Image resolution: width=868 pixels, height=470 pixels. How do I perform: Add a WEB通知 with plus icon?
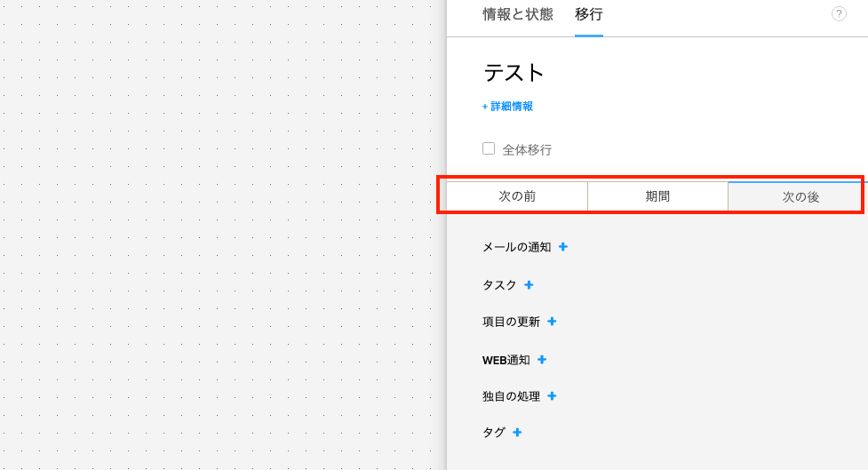542,360
